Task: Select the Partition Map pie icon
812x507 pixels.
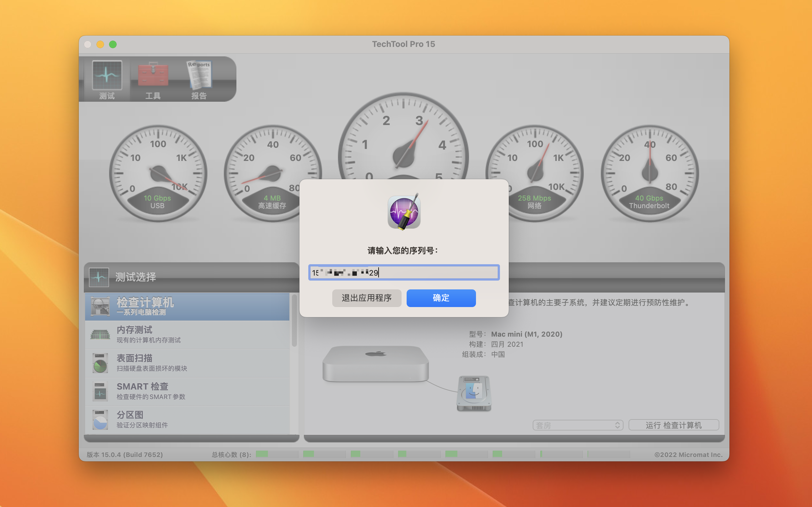Action: point(100,419)
